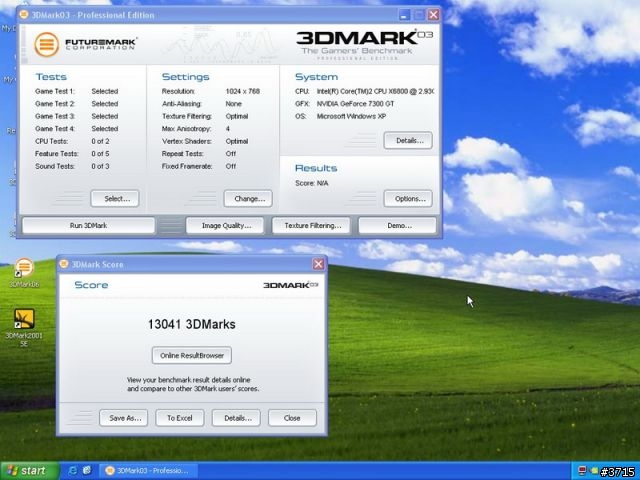Image resolution: width=640 pixels, height=480 pixels.
Task: Open the 3DMark2001 SE desktop shortcut icon
Action: coord(24,328)
